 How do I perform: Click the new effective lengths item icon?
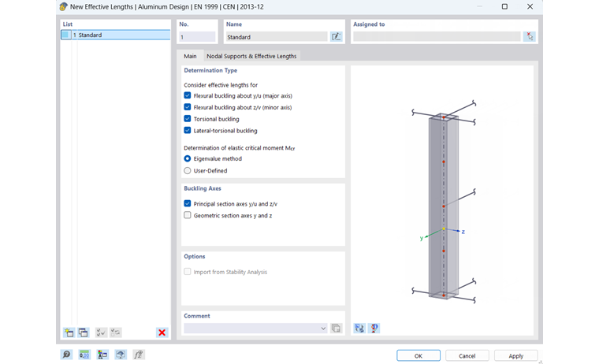pyautogui.click(x=69, y=332)
